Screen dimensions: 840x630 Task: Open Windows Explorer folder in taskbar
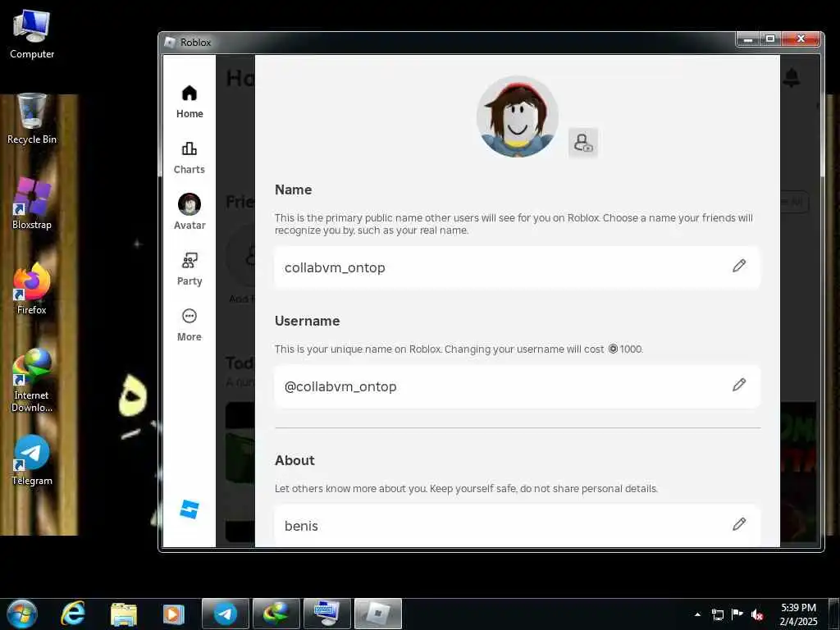coord(124,614)
